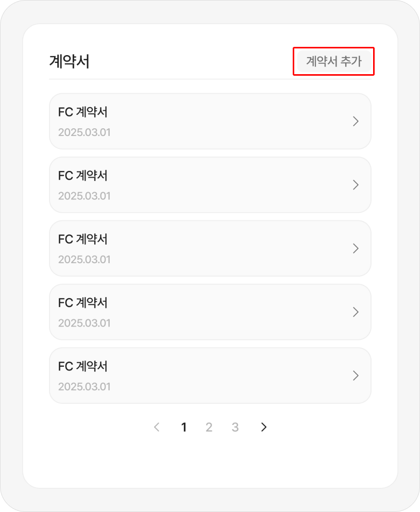This screenshot has width=420, height=512.
Task: Click the 2025.03.01 date on the fifth card
Action: [84, 387]
